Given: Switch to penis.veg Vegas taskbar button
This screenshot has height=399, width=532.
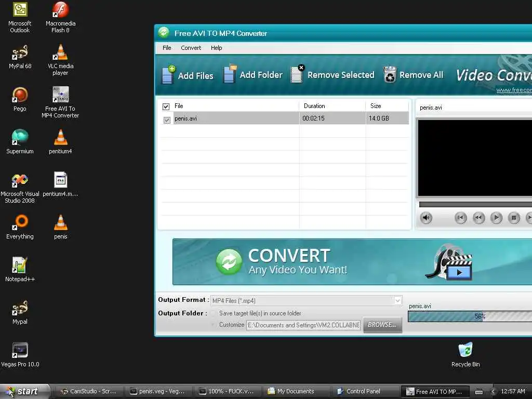Looking at the screenshot, I should coord(158,391).
